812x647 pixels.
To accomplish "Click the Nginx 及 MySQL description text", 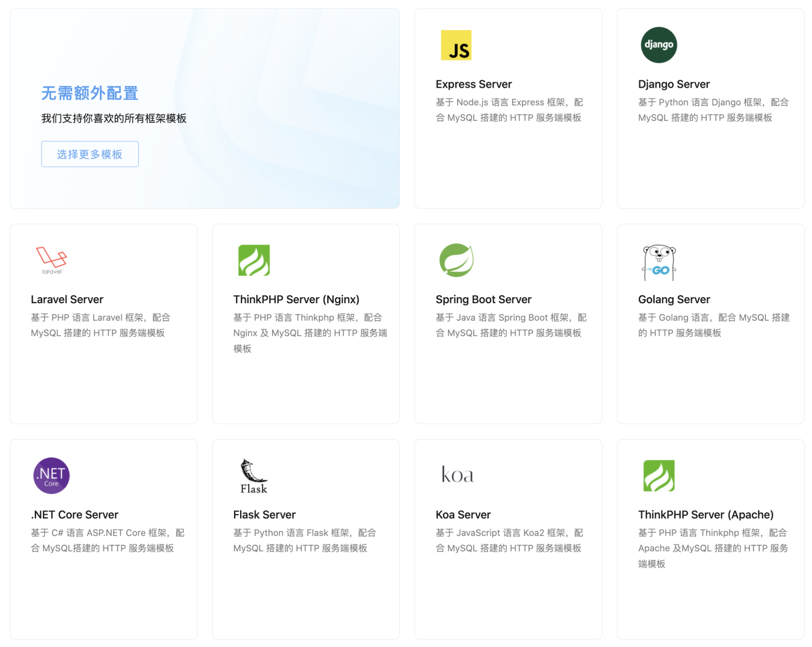I will tap(310, 333).
